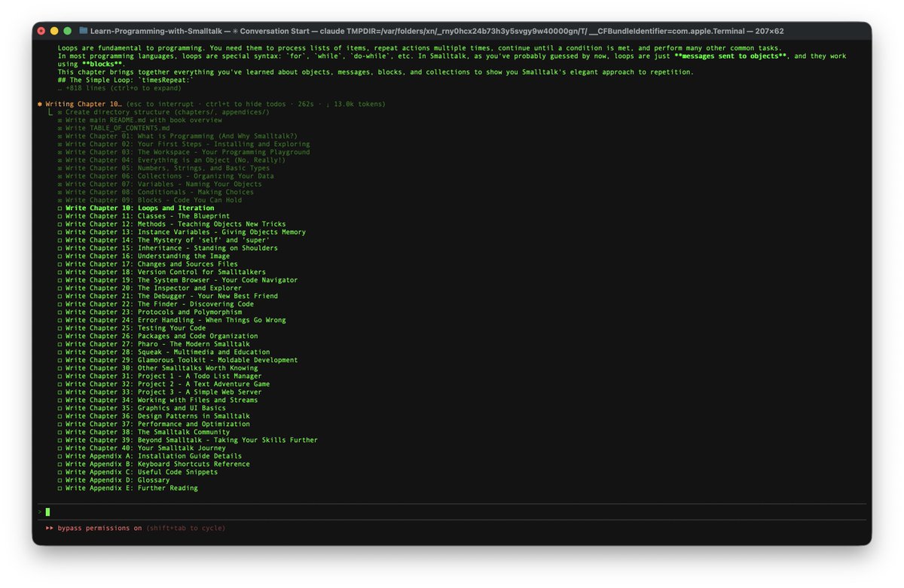Image resolution: width=904 pixels, height=588 pixels.
Task: Click 'Write Chapter 12: Methods' row
Action: (x=171, y=224)
